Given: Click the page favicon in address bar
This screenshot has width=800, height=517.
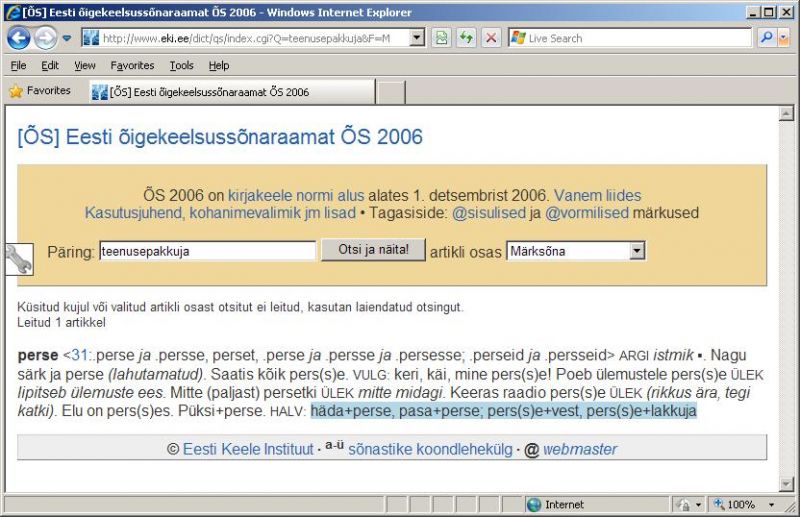Looking at the screenshot, I should click(x=91, y=38).
